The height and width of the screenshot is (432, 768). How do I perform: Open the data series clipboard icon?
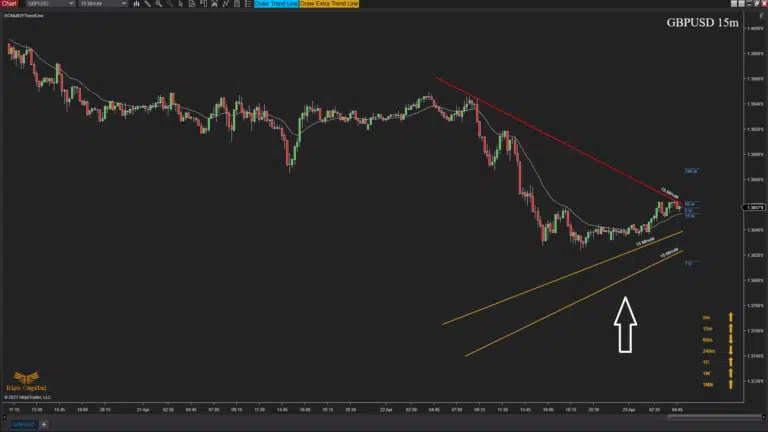click(237, 3)
